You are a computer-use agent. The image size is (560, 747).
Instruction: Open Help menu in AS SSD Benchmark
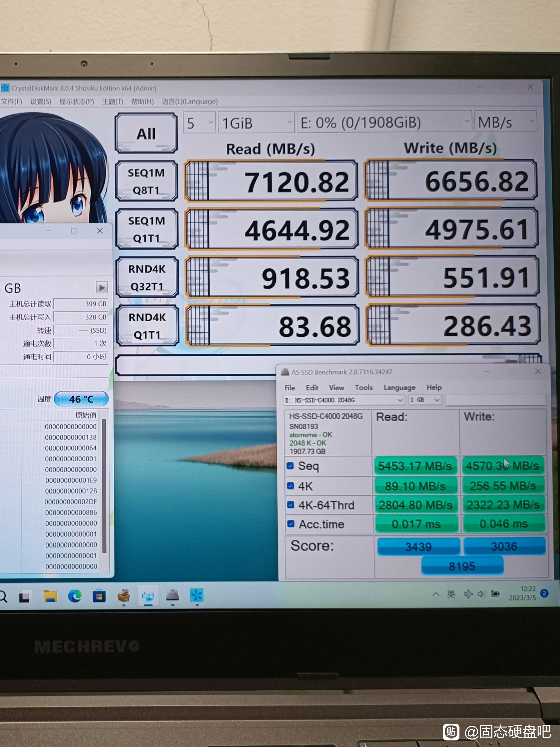pos(434,387)
